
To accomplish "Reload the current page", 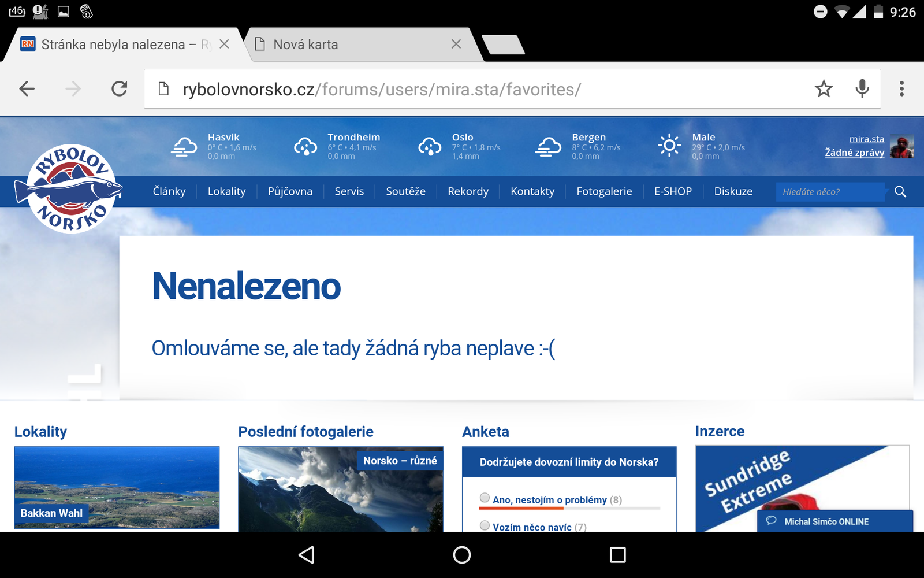I will [119, 89].
